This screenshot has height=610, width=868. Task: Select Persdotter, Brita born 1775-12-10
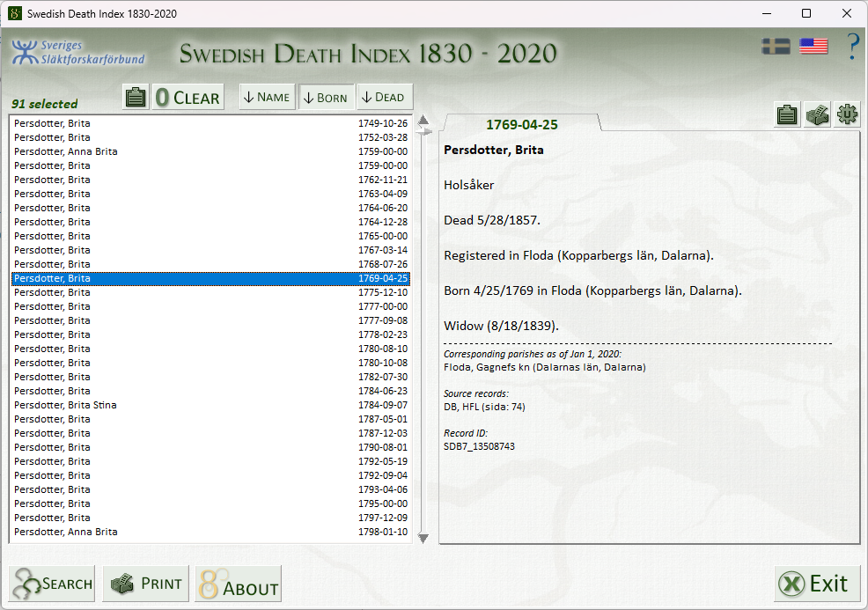point(211,292)
